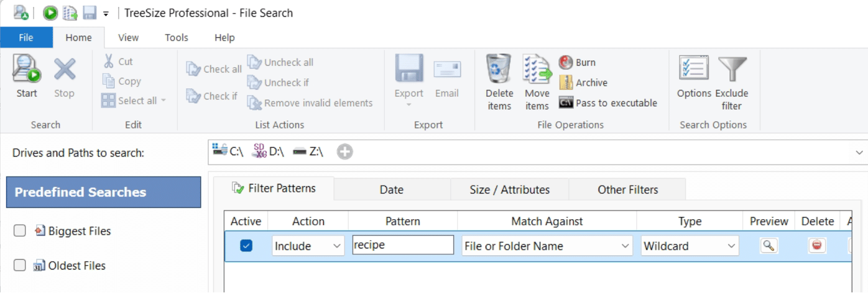Open the Exclude filter funnel
Image resolution: width=868 pixels, height=293 pixels.
[732, 70]
